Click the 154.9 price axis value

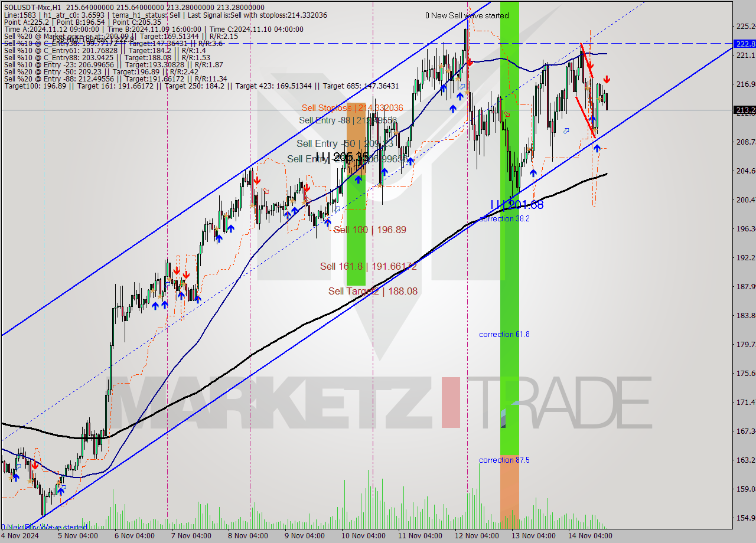(x=745, y=518)
